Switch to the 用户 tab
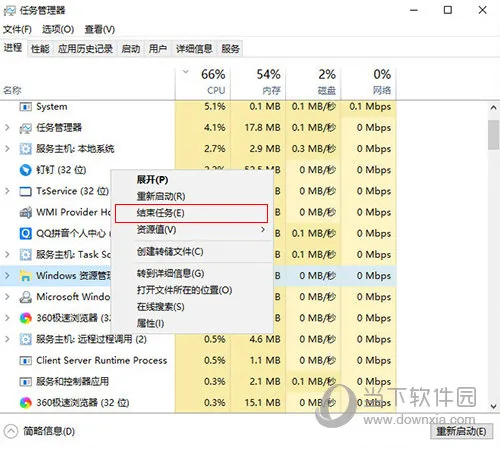Viewport: 500px width, 449px height. pos(158,49)
